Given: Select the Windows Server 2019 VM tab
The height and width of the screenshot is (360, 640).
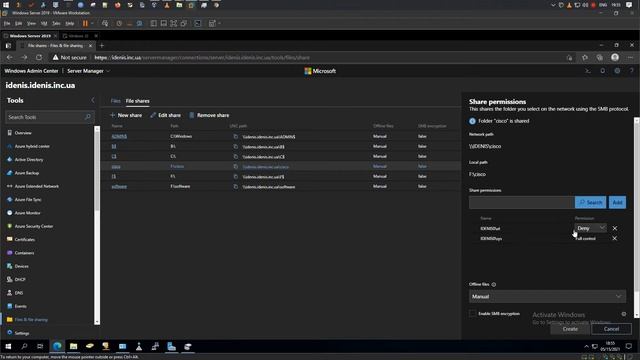Looking at the screenshot, I should click(30, 36).
